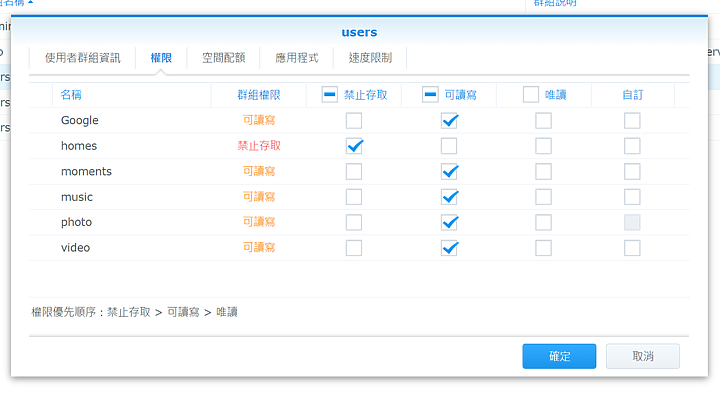Uncheck 可讀寫 for music folder
The image size is (720, 397).
pyautogui.click(x=449, y=197)
